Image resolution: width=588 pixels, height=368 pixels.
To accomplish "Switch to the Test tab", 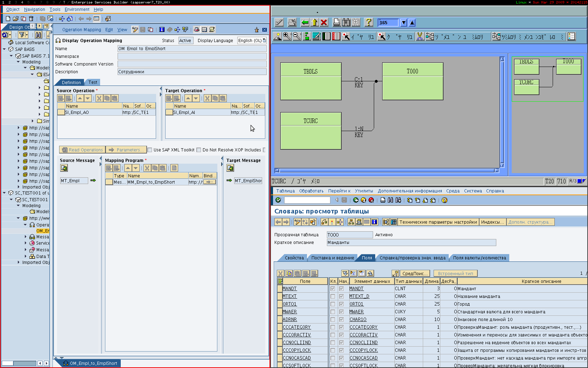I will tap(93, 82).
